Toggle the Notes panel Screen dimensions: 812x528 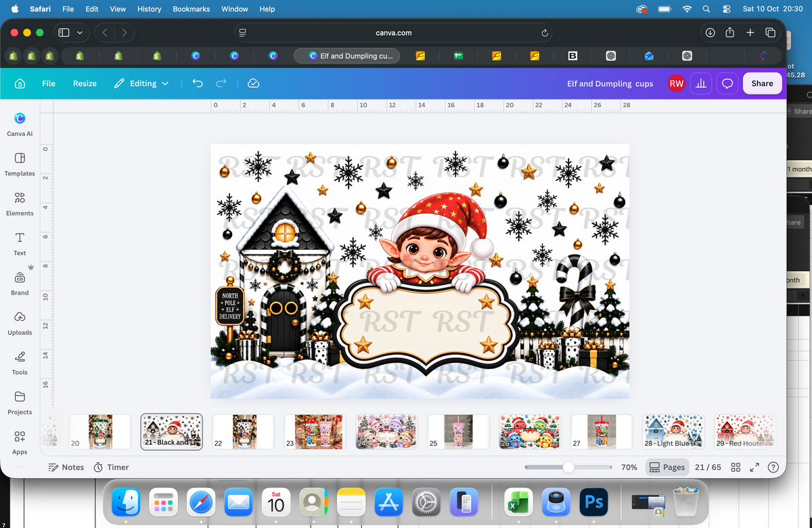(66, 467)
